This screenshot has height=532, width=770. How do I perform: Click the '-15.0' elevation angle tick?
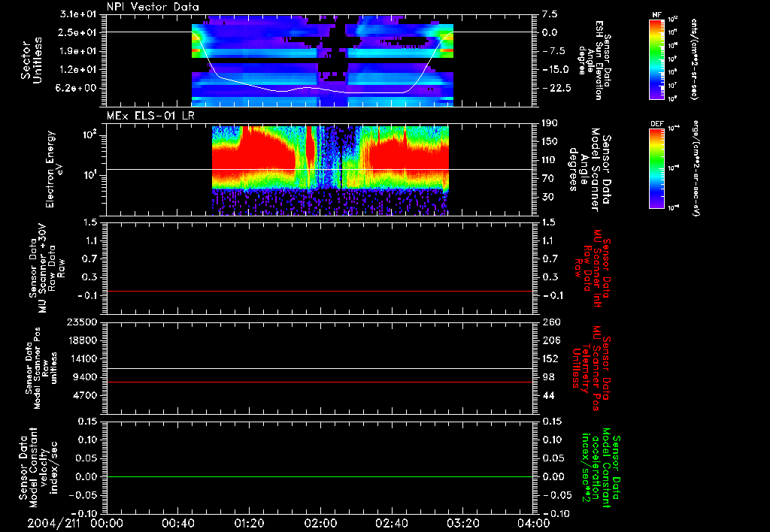point(557,69)
